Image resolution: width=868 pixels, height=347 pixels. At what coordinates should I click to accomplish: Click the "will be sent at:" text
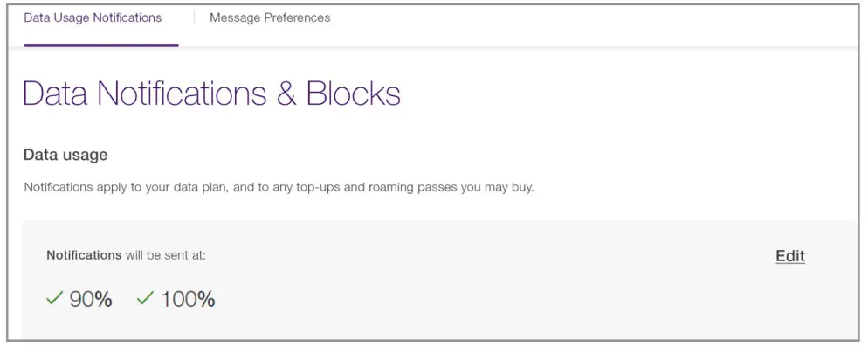[x=166, y=255]
